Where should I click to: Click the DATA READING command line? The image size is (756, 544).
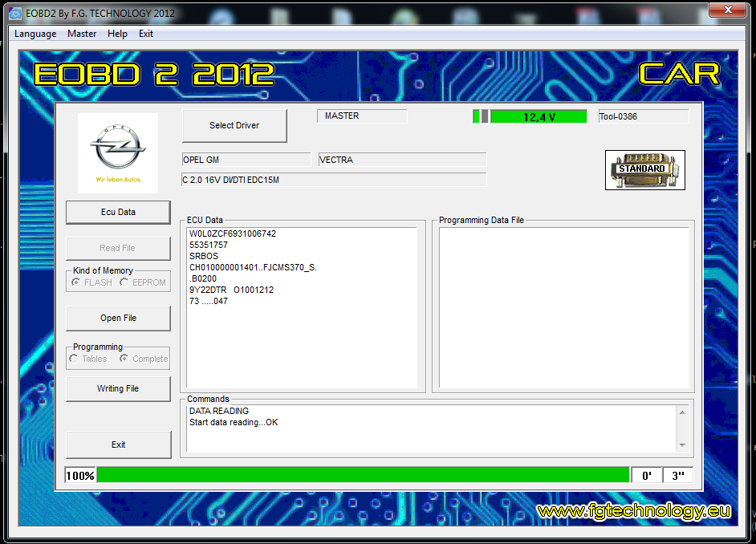pos(219,411)
